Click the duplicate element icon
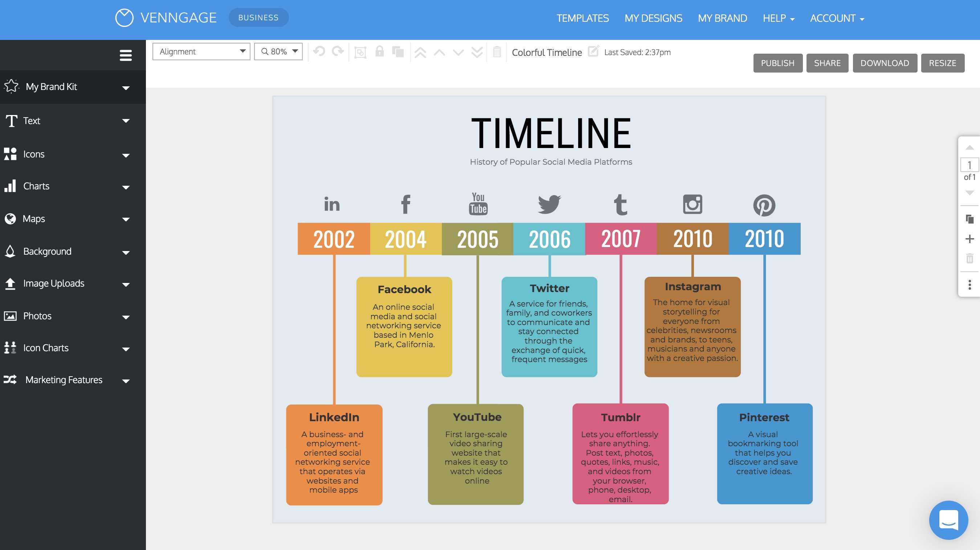 pos(398,52)
